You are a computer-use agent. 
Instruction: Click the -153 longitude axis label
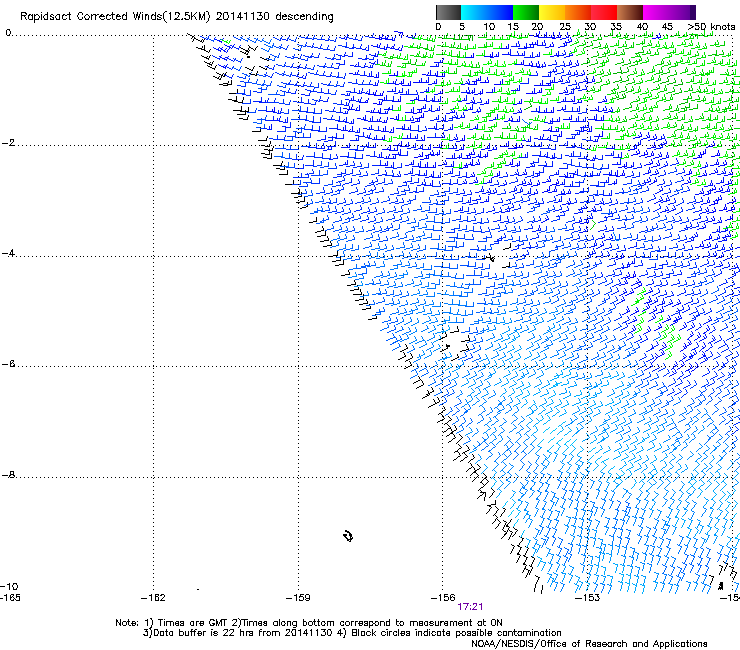588,598
